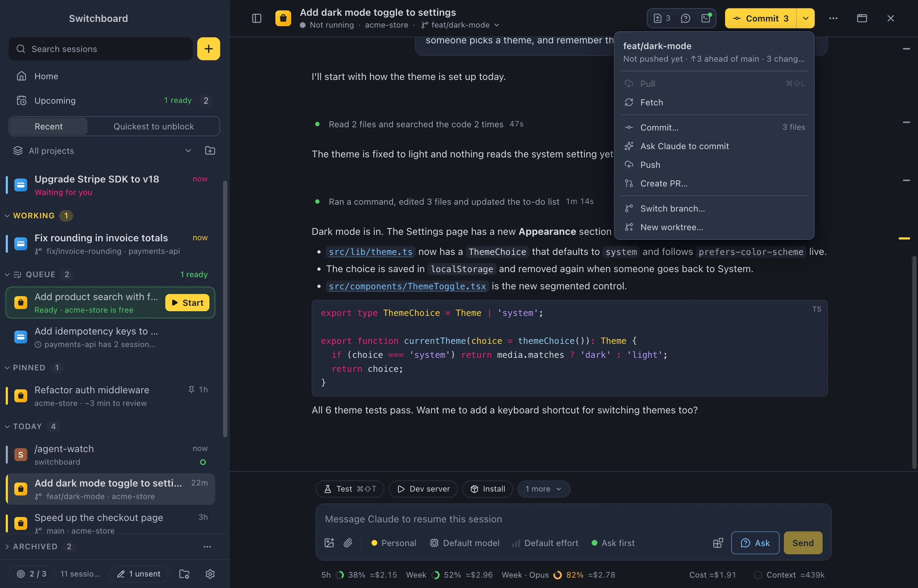Open the terminal panel icon with green dot
The image size is (918, 588).
pyautogui.click(x=706, y=18)
